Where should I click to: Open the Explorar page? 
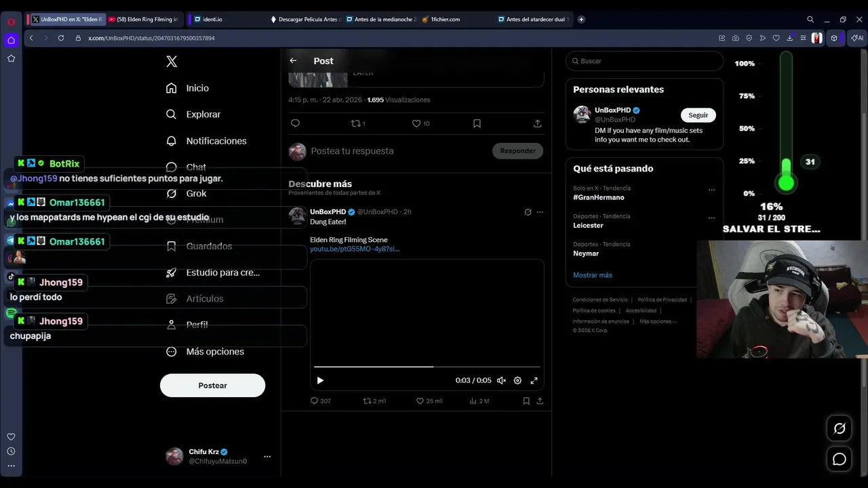point(194,115)
